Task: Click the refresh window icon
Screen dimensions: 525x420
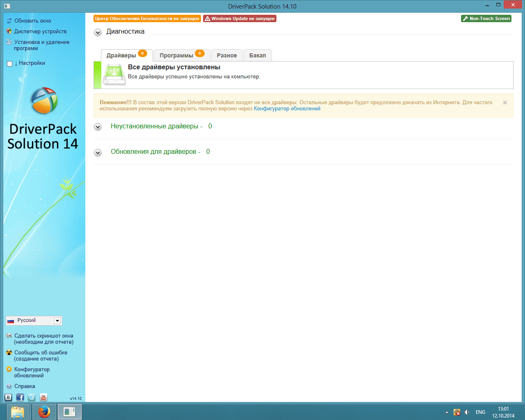Action: click(9, 21)
